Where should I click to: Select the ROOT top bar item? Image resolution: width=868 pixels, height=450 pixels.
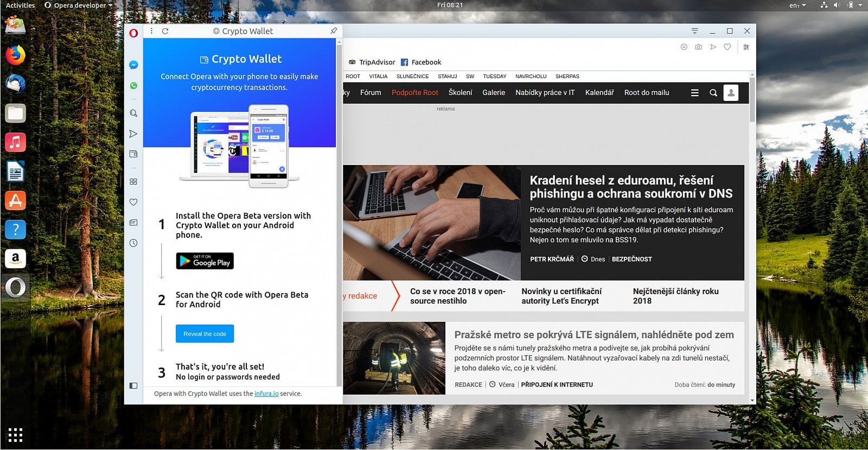(353, 77)
